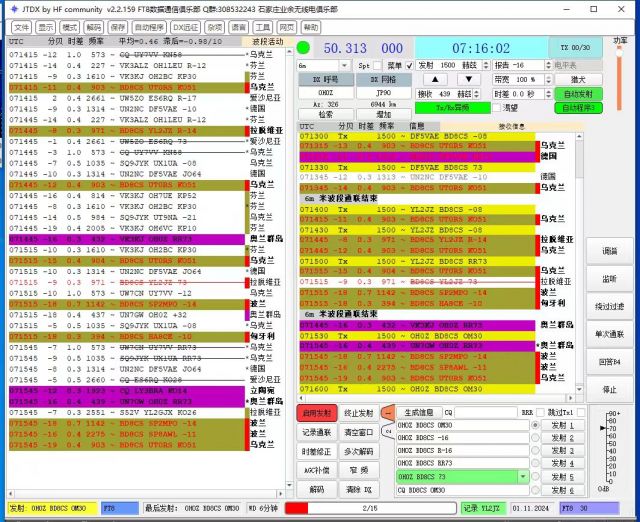Click the DX 网格 field containing JP90

tap(383, 93)
